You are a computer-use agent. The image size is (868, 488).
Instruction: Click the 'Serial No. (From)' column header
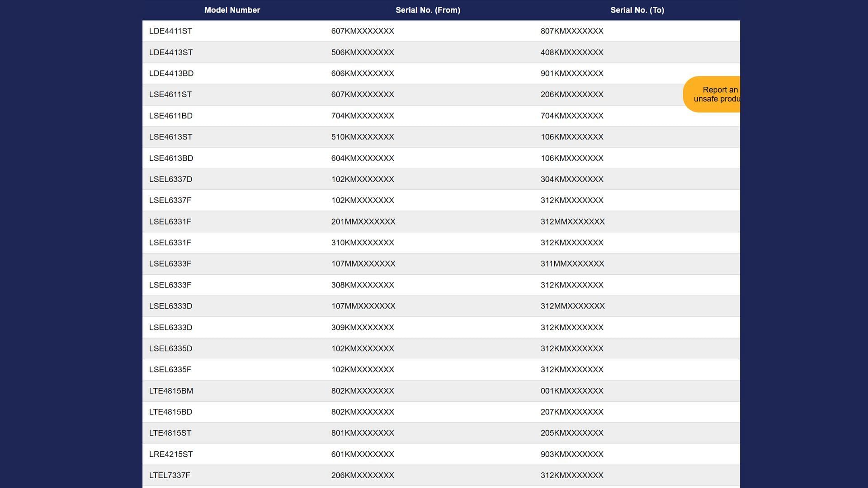point(428,10)
